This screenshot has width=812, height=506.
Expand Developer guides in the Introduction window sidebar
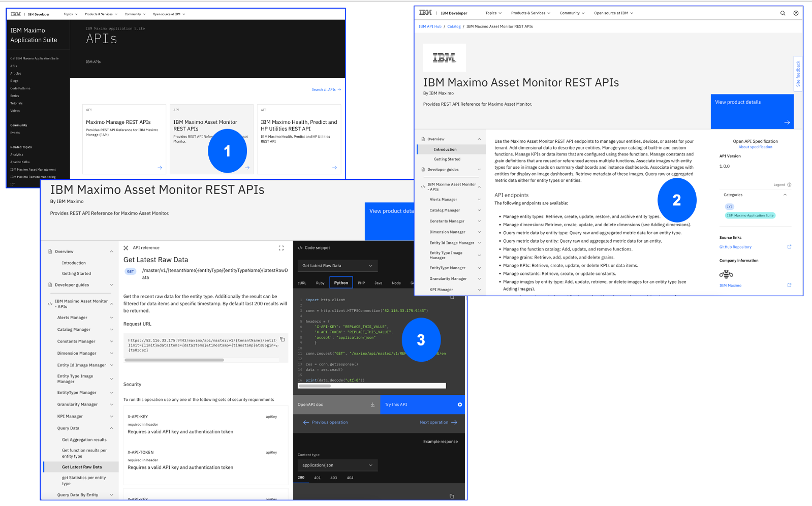tap(479, 170)
